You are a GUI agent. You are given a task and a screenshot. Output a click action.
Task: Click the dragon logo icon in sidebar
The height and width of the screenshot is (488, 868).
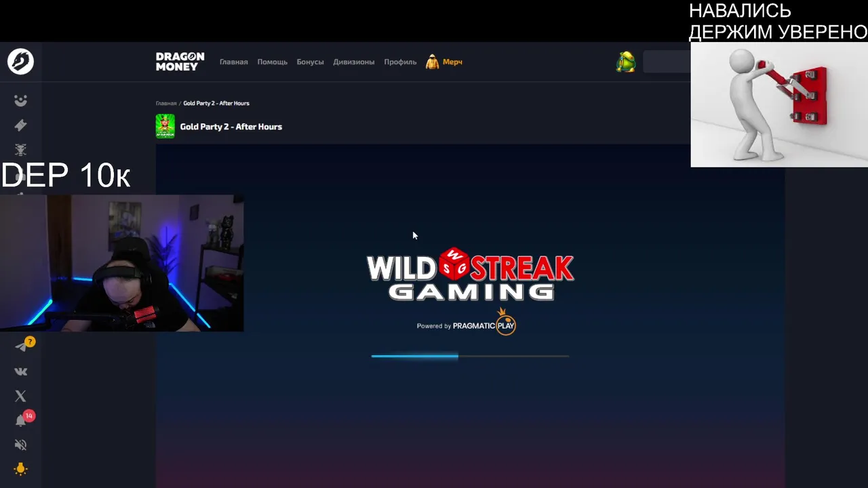tap(20, 62)
